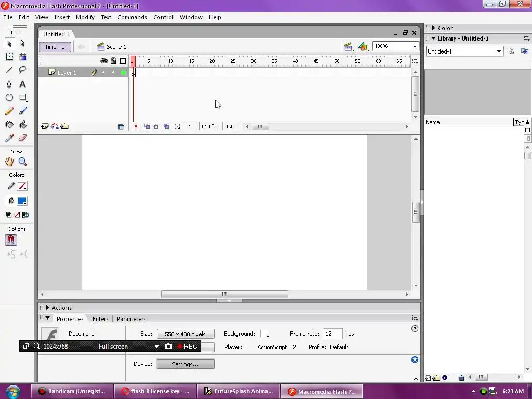Toggle show all layers as outlines
Image resolution: width=532 pixels, height=399 pixels.
(123, 61)
